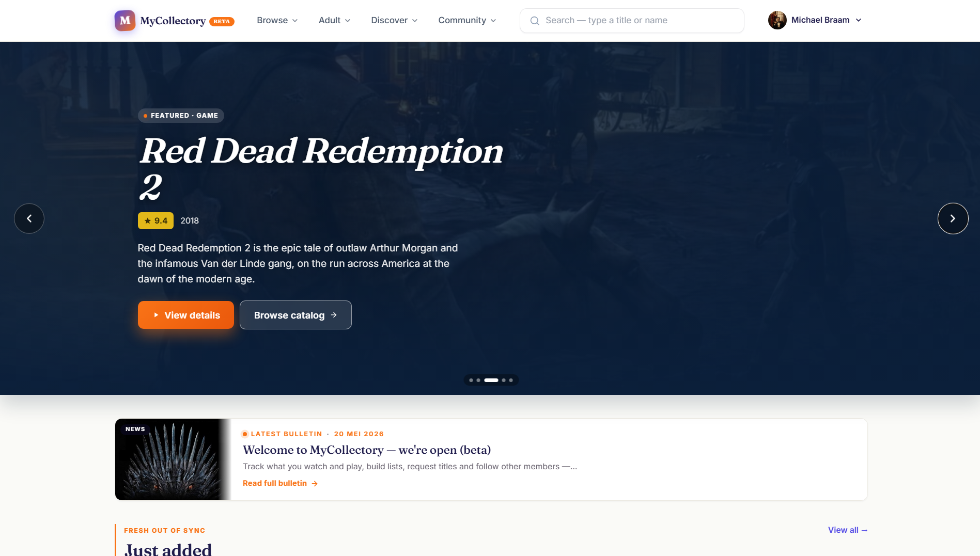Click the magnifier icon in the search bar
This screenshot has width=980, height=556.
tap(535, 21)
